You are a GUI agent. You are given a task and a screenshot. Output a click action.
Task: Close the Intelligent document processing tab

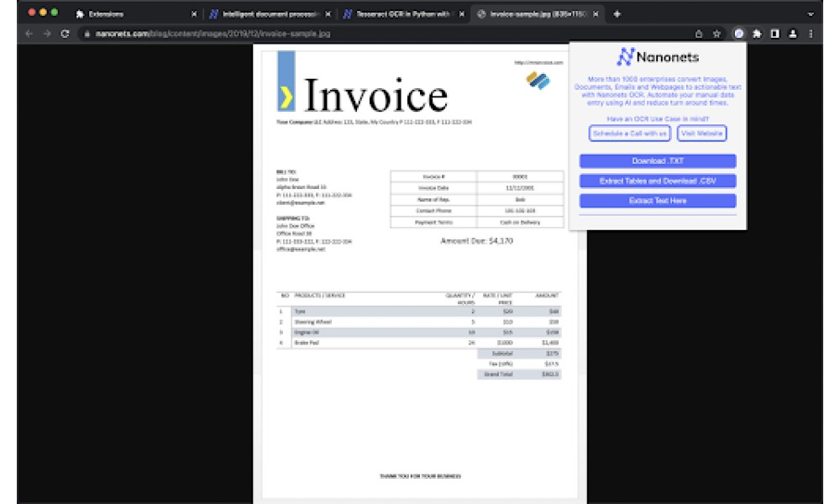click(328, 14)
